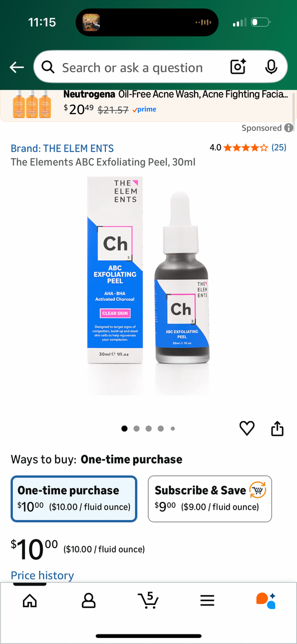297x644 pixels.
Task: Open the Rufus AI assistant icon
Action: click(x=266, y=601)
